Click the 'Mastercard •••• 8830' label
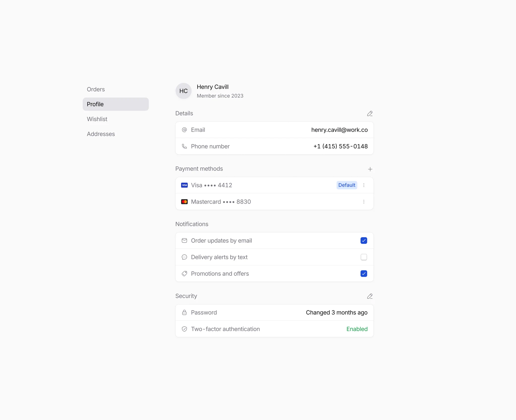The width and height of the screenshot is (516, 420). [221, 202]
